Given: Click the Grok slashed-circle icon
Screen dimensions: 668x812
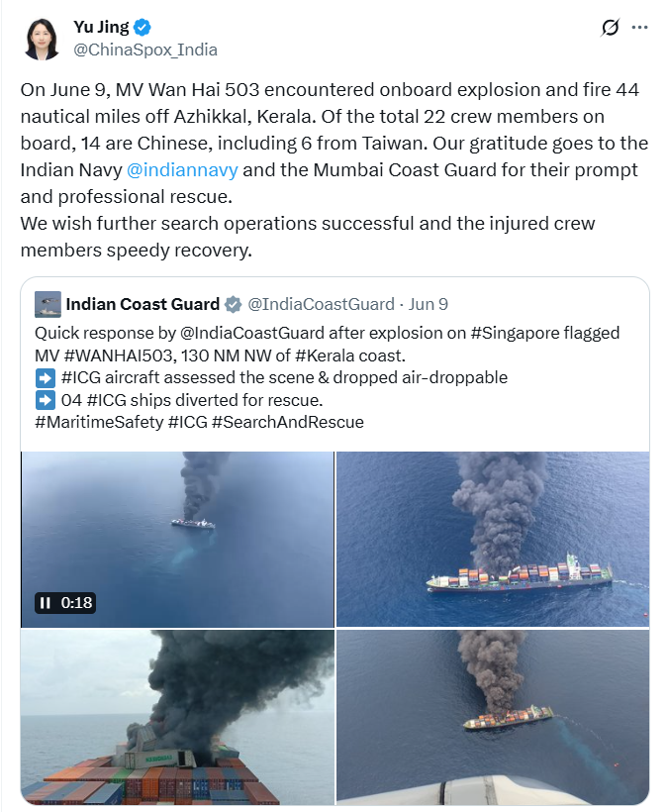Looking at the screenshot, I should (610, 28).
